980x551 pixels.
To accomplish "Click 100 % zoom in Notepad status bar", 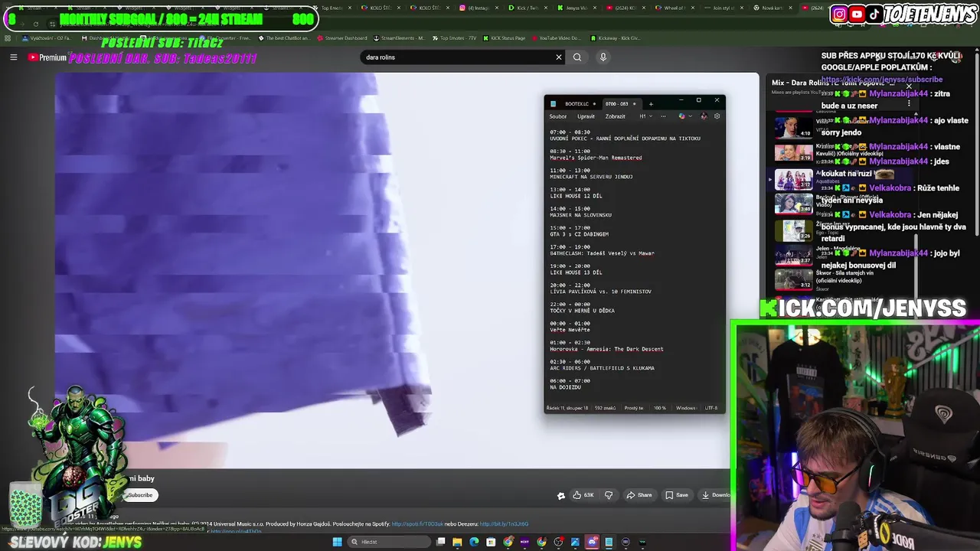I will [x=659, y=408].
